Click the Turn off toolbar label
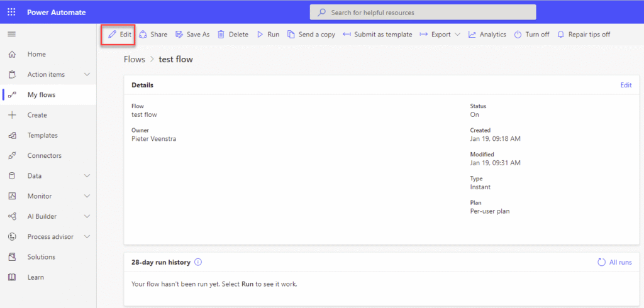 (x=537, y=35)
